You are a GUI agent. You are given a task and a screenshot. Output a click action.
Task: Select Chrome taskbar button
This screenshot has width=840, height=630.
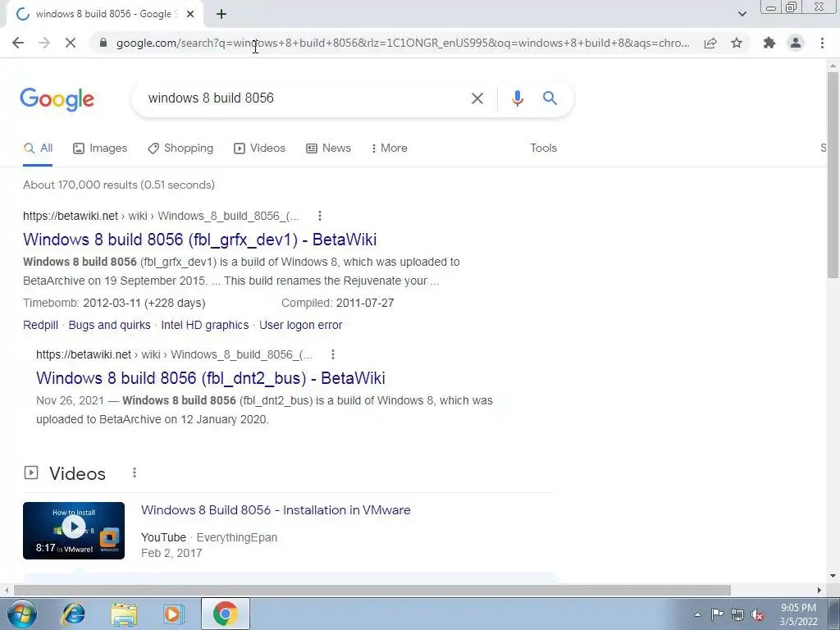226,614
